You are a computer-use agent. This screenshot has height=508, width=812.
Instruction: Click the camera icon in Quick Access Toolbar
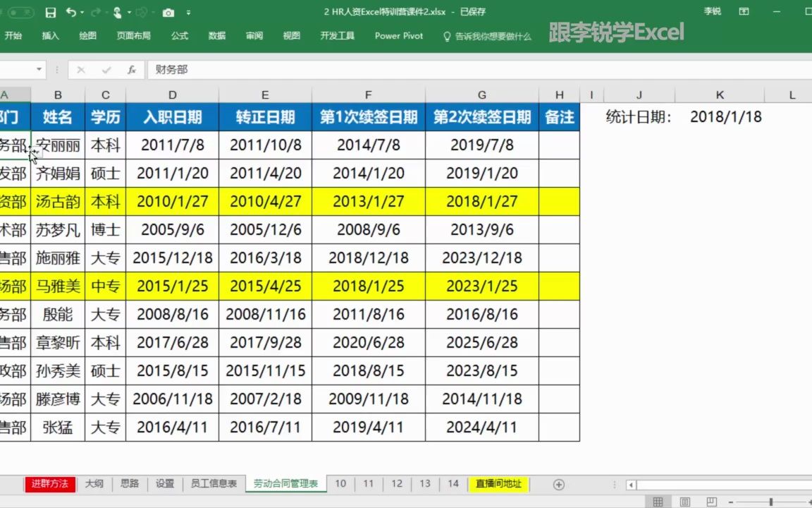point(169,12)
